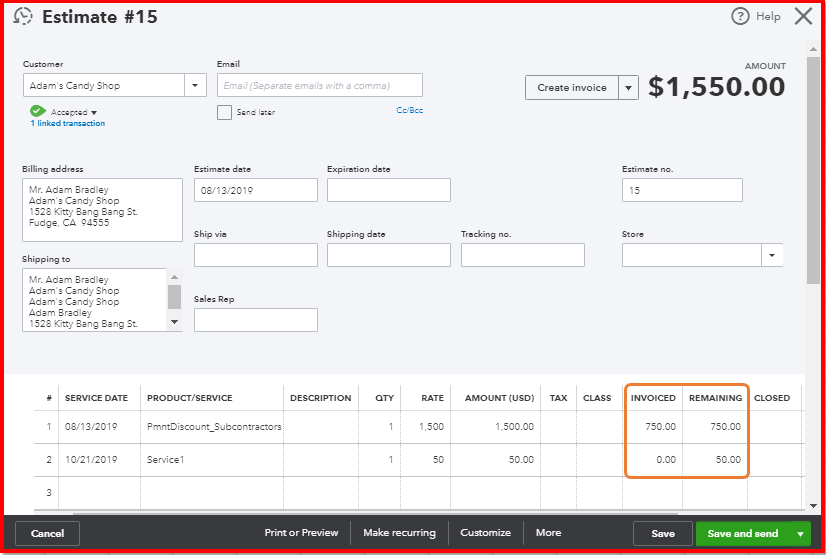
Task: Click main scrollbar down arrow
Action: point(813,506)
